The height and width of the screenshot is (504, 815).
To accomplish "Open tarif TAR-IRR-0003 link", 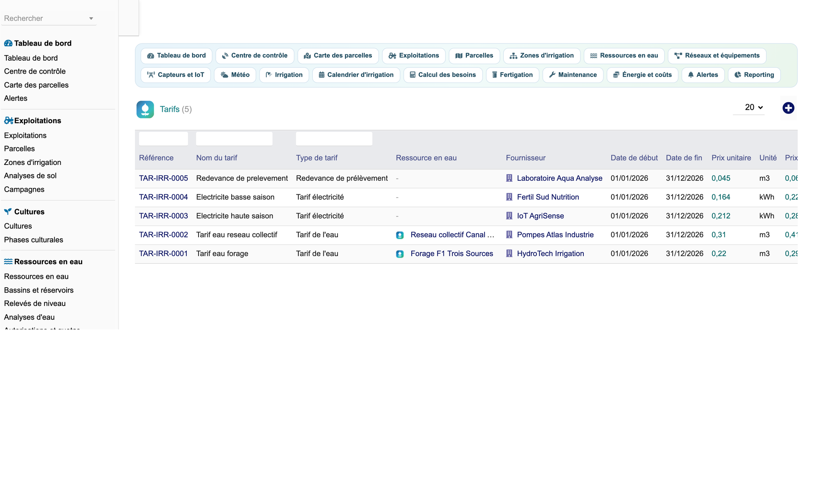I will click(163, 216).
